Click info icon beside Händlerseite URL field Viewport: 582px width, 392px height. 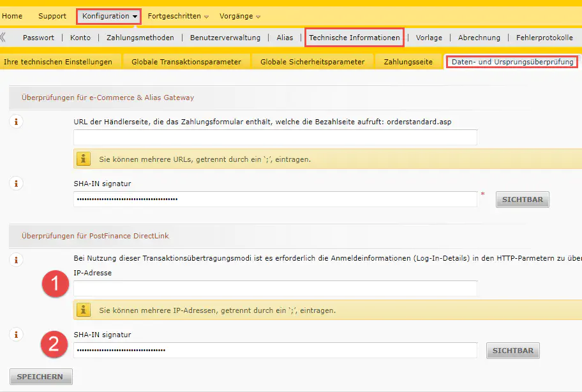pos(17,122)
